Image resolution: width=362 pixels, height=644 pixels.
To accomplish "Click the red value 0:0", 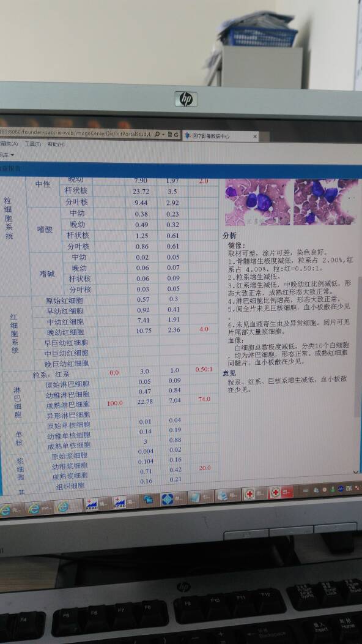I will point(114,373).
